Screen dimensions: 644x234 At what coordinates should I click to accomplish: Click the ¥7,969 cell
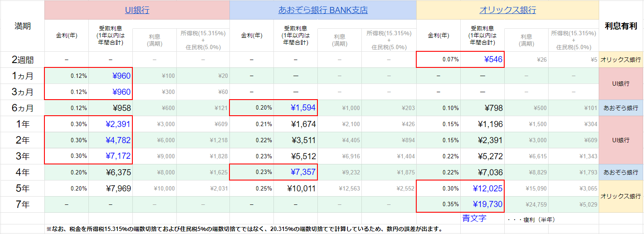point(111,188)
